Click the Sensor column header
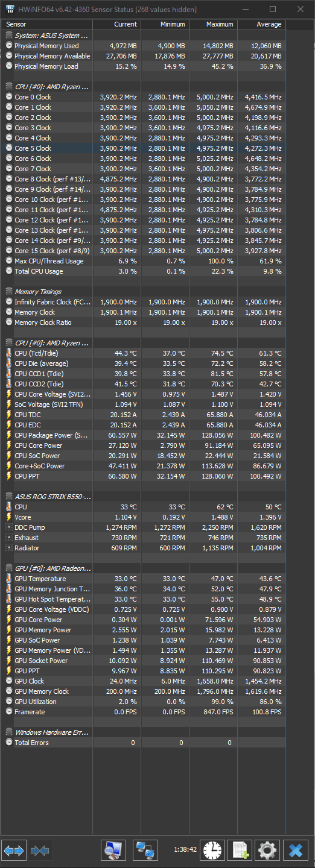The image size is (315, 868). point(48,24)
